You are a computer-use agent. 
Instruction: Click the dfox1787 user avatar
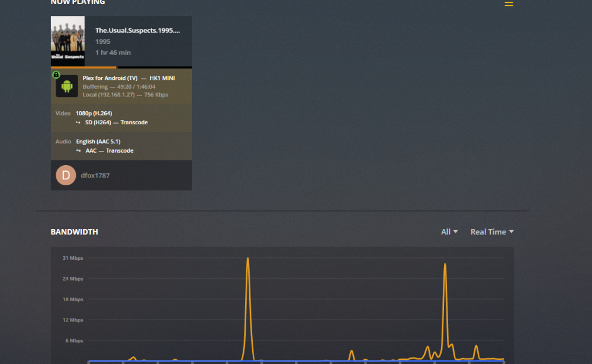tap(66, 175)
